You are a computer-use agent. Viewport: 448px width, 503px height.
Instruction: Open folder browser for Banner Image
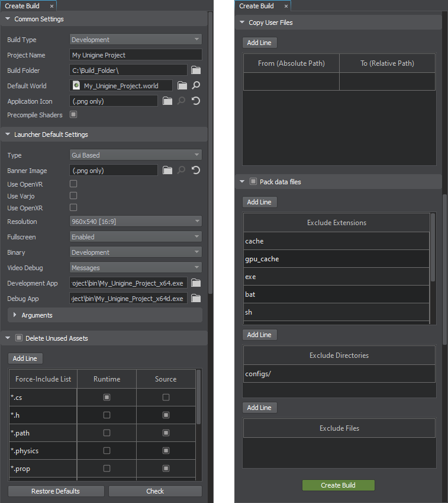(x=167, y=171)
